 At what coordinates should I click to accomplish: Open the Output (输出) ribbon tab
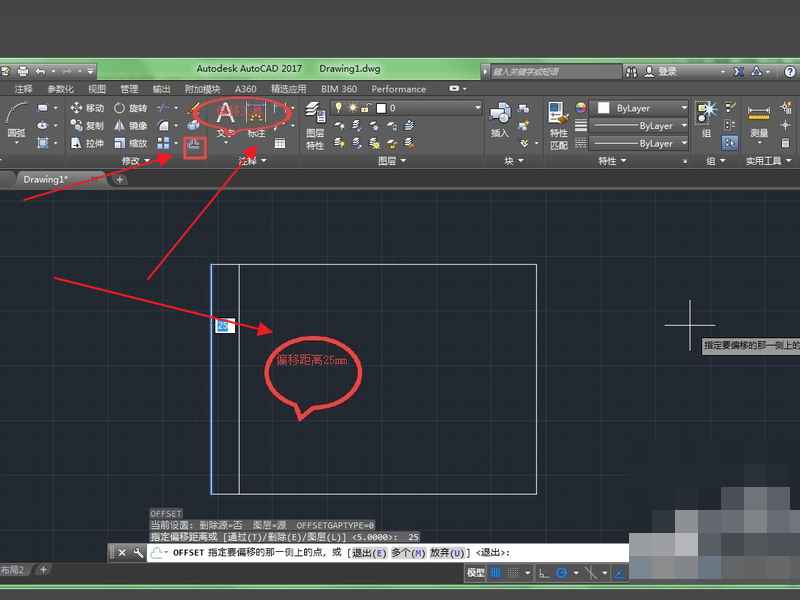(161, 89)
